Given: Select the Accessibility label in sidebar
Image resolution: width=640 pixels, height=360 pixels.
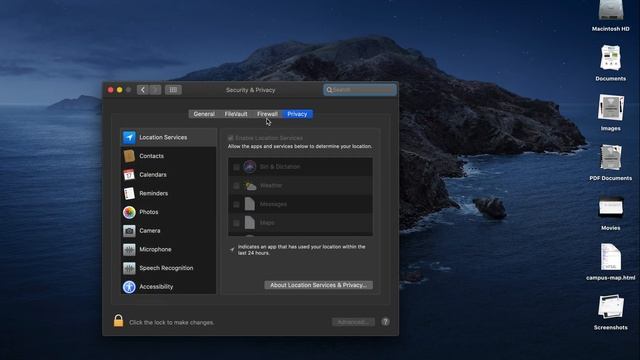Looking at the screenshot, I should 156,287.
